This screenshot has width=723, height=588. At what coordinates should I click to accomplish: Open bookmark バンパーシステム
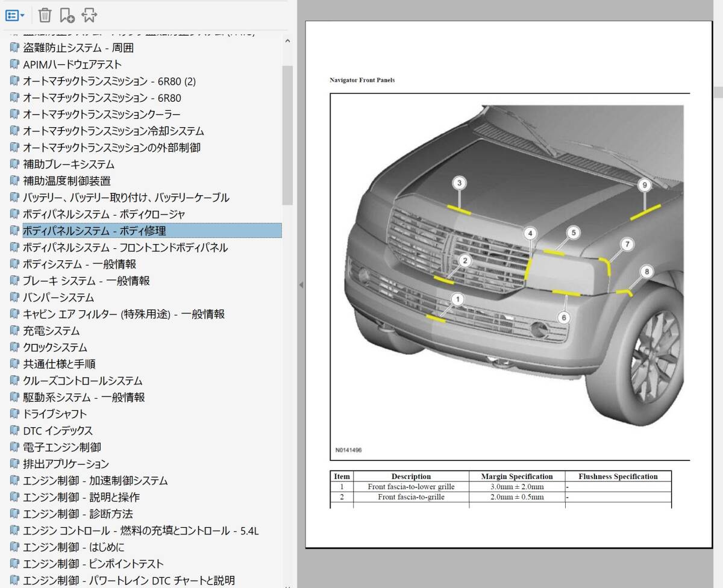58,298
